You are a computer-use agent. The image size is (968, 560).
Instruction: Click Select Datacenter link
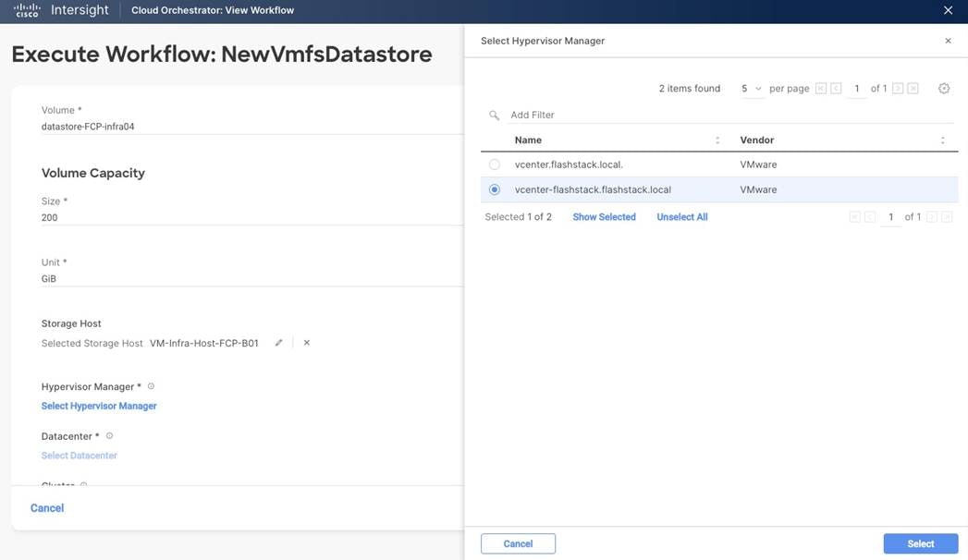[79, 456]
